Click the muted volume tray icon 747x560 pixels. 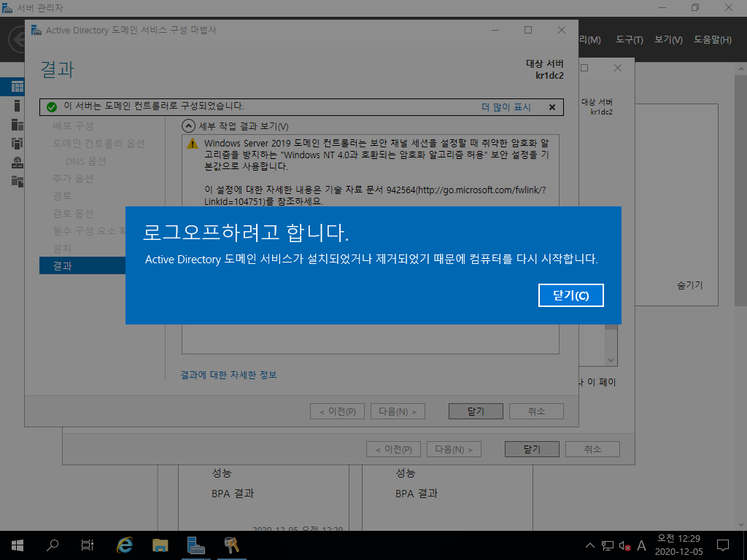(x=624, y=545)
